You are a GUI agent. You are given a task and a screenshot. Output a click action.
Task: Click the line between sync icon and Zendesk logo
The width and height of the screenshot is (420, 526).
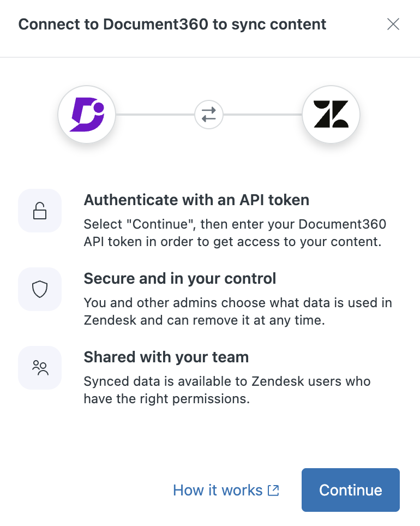coord(263,115)
